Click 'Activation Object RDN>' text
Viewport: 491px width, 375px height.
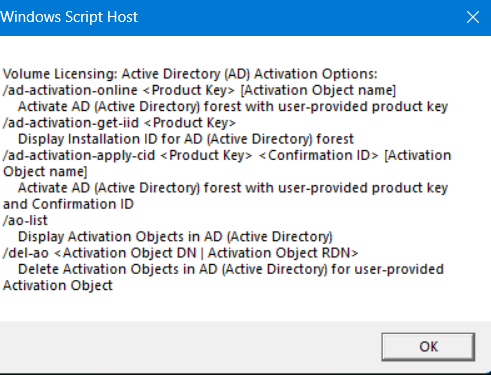point(283,253)
